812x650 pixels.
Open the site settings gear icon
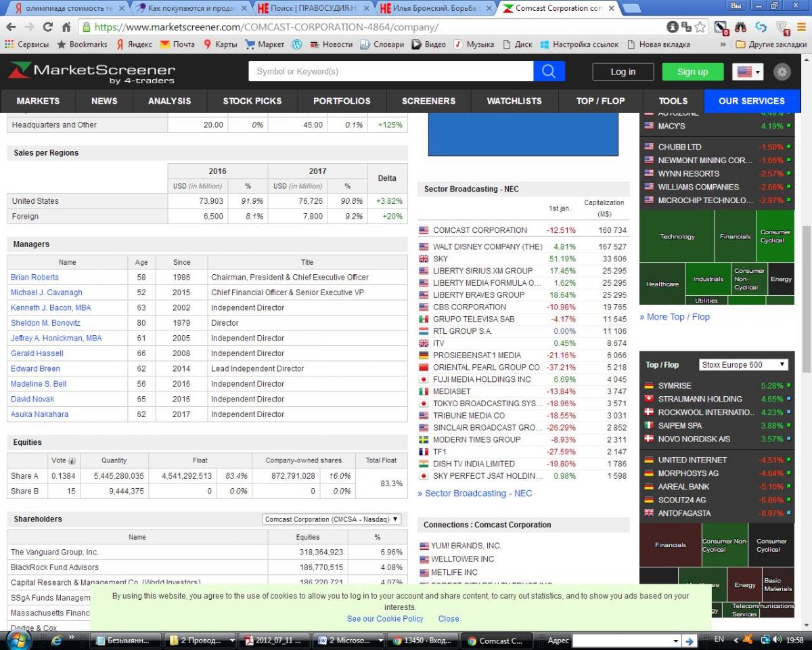coord(782,72)
